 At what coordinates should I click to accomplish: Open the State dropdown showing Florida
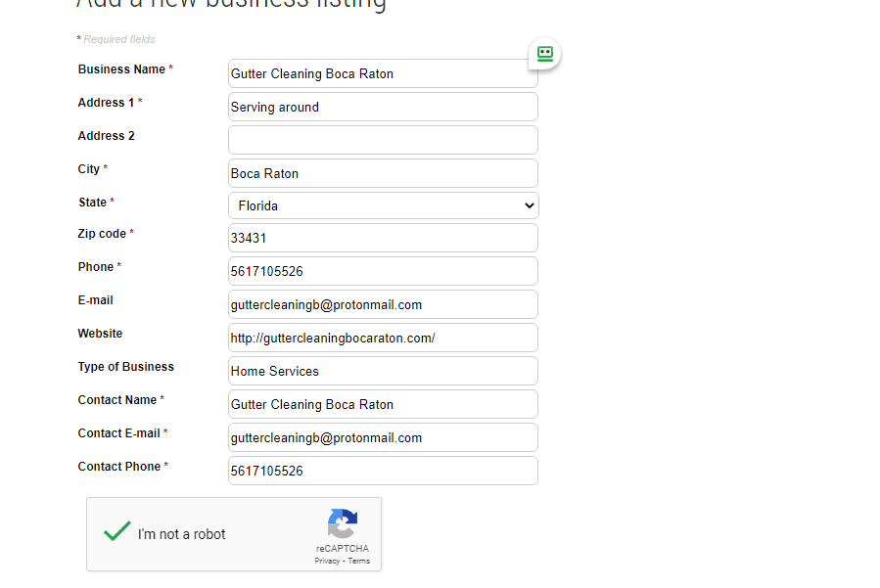[x=384, y=205]
